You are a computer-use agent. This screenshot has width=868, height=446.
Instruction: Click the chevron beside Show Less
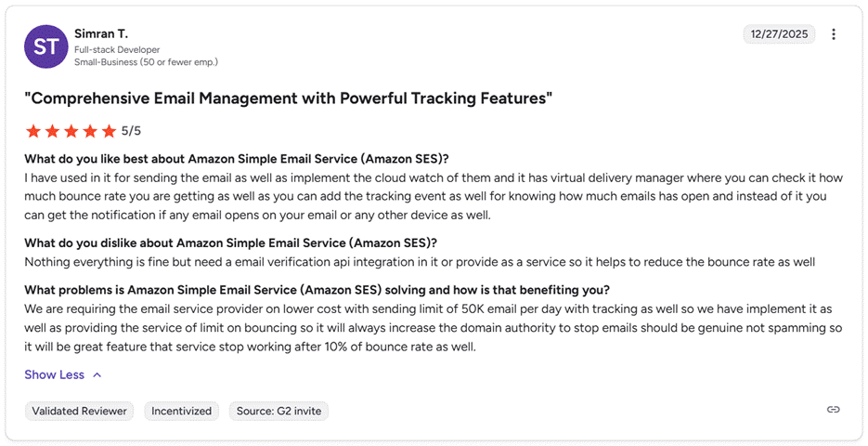pyautogui.click(x=97, y=374)
